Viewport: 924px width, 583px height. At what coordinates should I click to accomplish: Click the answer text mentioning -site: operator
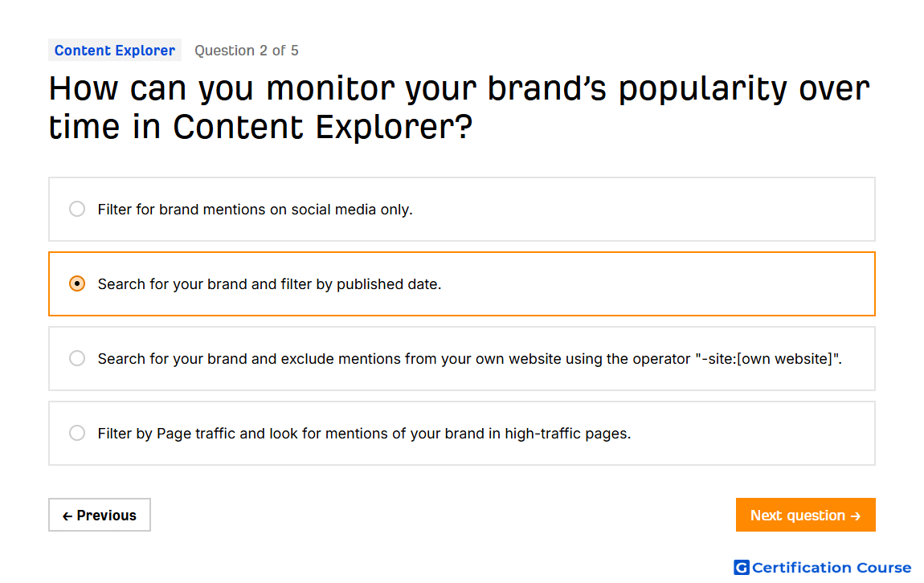[470, 359]
